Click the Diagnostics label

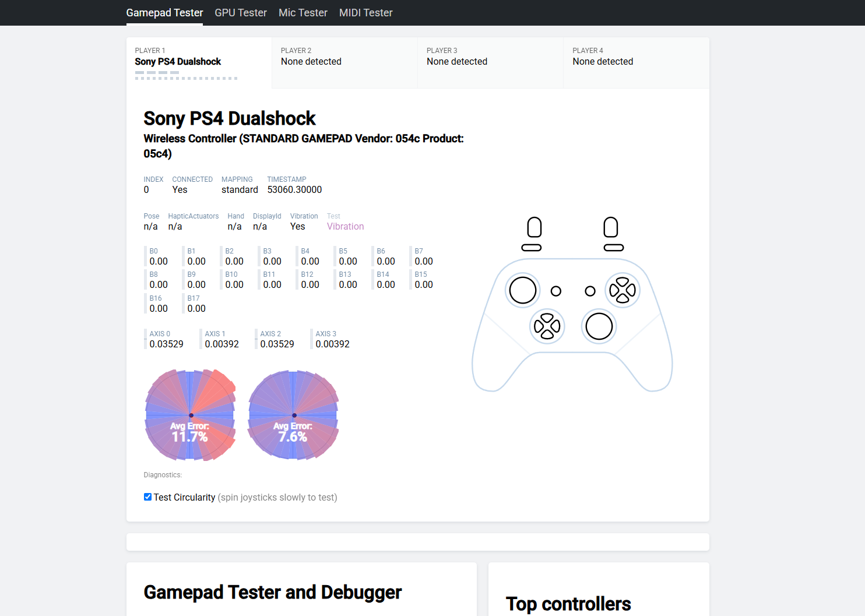click(163, 475)
